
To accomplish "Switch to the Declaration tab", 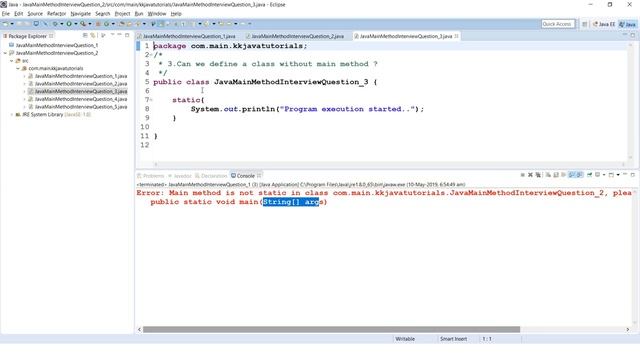I will point(211,176).
